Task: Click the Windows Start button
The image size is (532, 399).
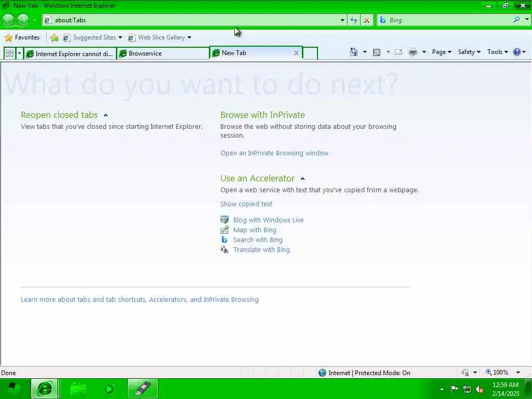Action: click(x=14, y=389)
